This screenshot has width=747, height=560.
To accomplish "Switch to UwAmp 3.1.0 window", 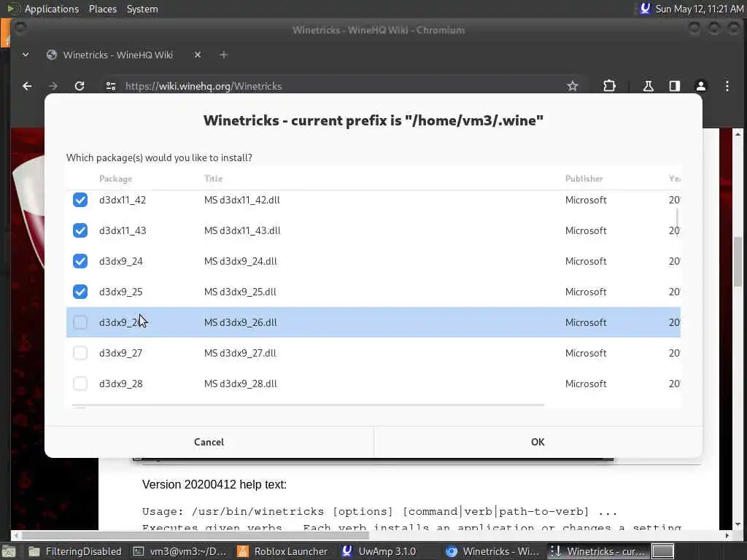I will coord(379,551).
